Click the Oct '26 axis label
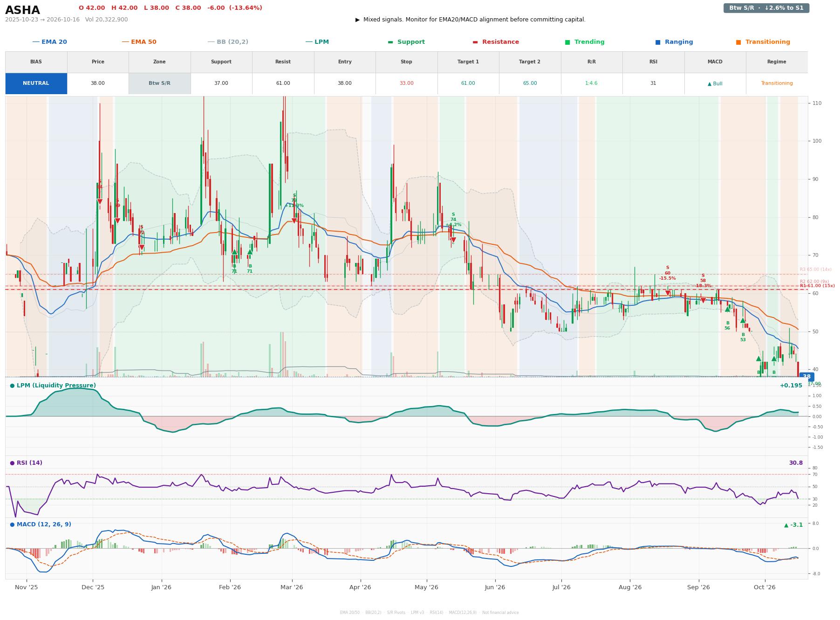The width and height of the screenshot is (840, 620). coord(765,587)
